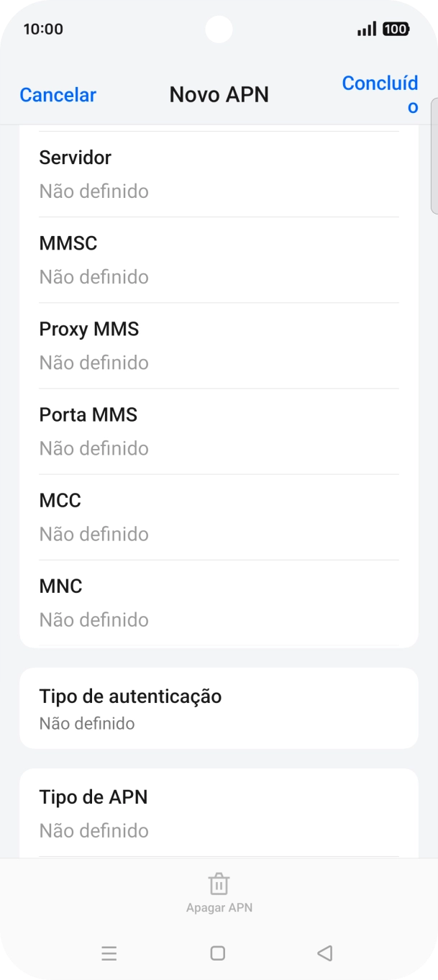Edit the MCC field

[219, 517]
